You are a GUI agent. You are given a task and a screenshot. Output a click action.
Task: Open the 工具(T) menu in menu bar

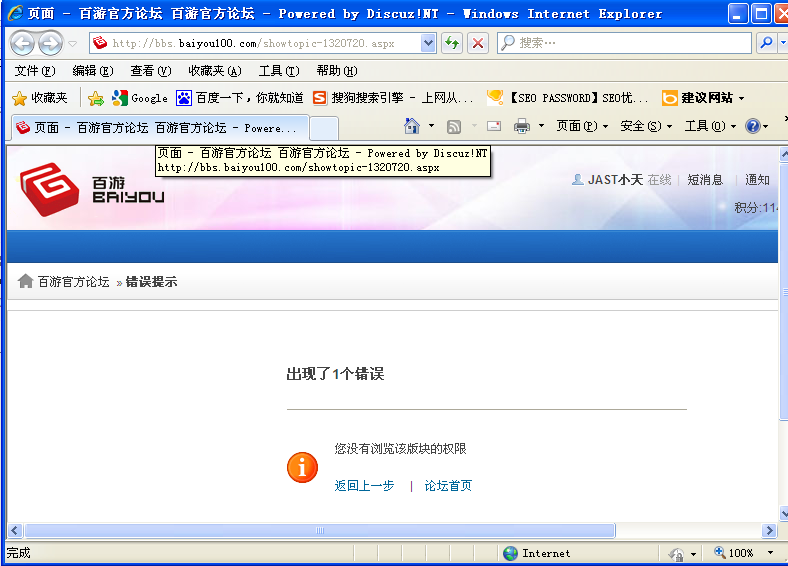[x=279, y=71]
